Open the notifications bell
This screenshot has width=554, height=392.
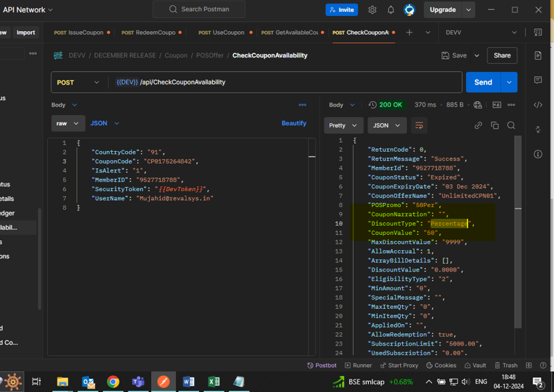click(390, 10)
